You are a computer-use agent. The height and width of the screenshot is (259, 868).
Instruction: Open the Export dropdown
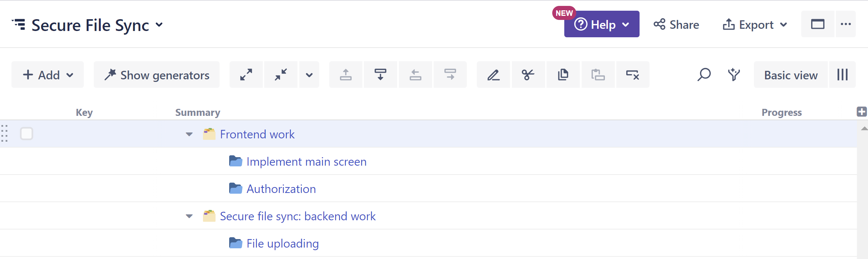click(x=755, y=25)
